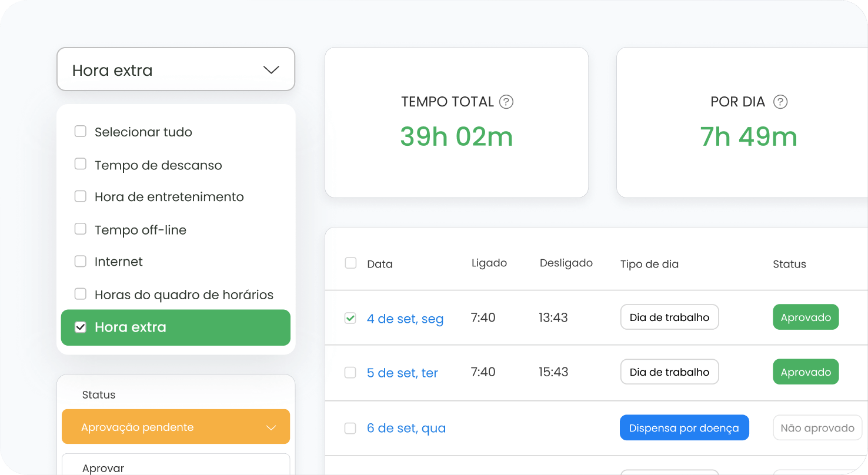Uncheck the 4 de set row checkbox
Viewport: 868px width, 475px height.
click(350, 318)
